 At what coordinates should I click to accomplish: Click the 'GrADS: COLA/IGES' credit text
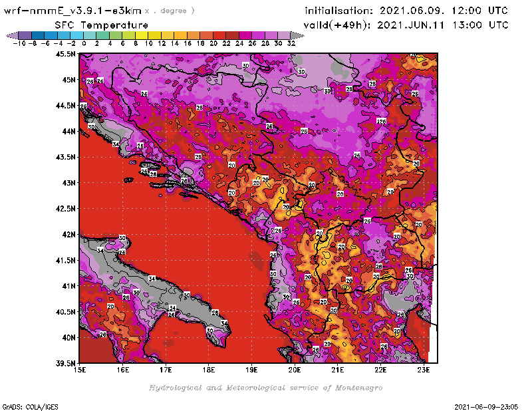[x=30, y=407]
